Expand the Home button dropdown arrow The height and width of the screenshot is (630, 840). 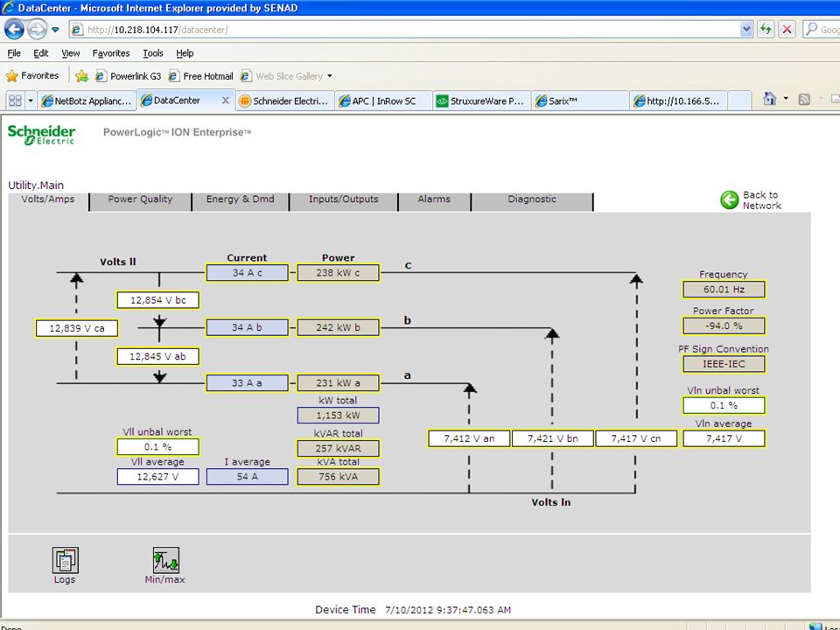click(x=786, y=99)
